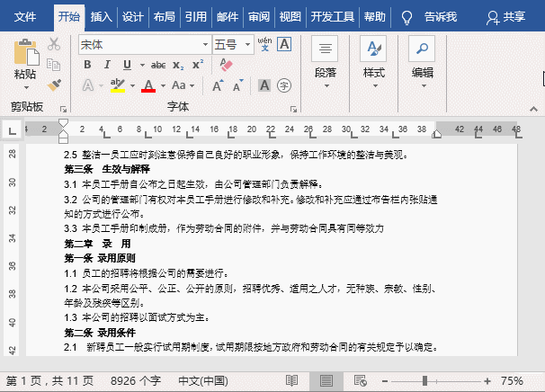Click the Grow Font icon
The height and width of the screenshot is (392, 545).
tap(218, 85)
